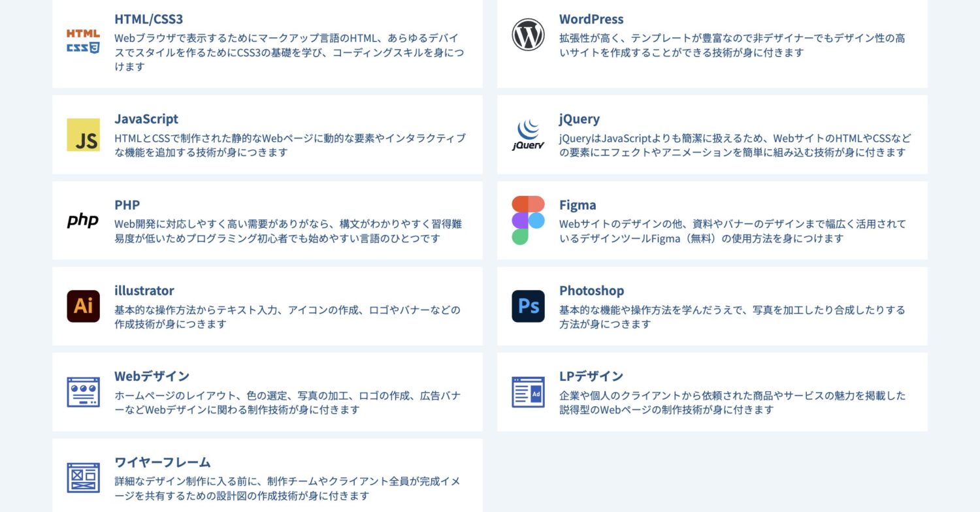Click the Adobe Illustrator Ai icon
Screen dimensions: 980x512
(x=83, y=306)
